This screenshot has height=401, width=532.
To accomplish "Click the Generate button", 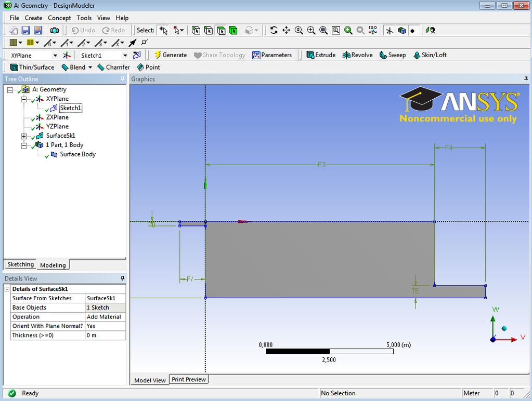I will [171, 55].
